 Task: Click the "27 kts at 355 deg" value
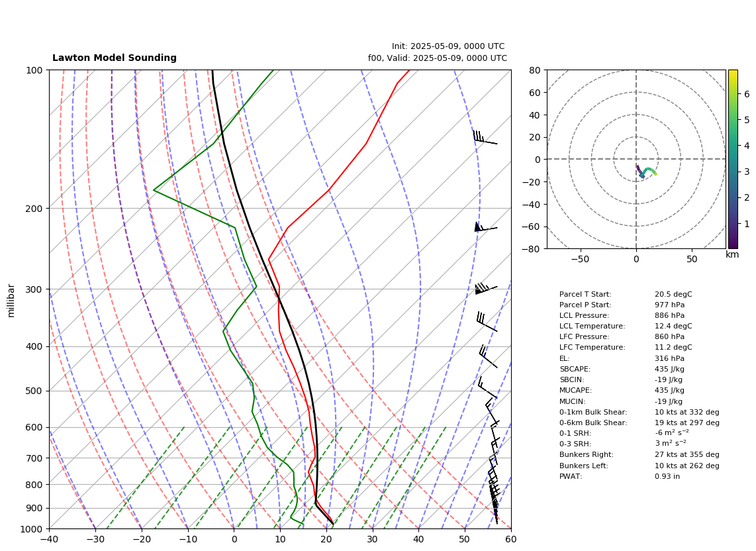[687, 454]
